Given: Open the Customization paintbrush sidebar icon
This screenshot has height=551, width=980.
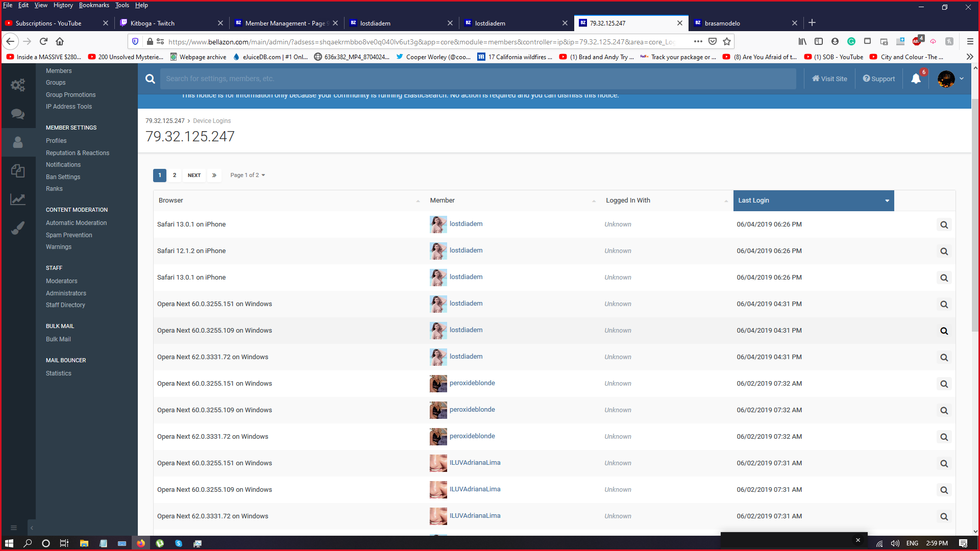Looking at the screenshot, I should tap(18, 228).
